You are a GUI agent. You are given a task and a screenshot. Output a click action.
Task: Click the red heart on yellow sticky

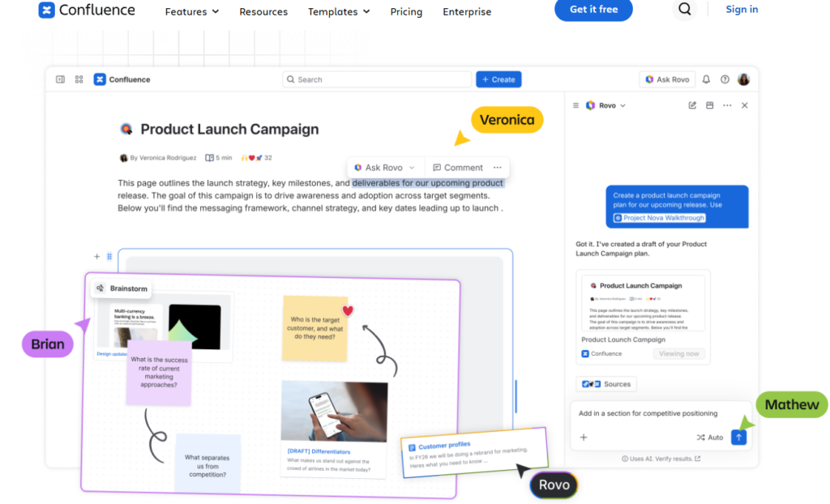coord(347,311)
